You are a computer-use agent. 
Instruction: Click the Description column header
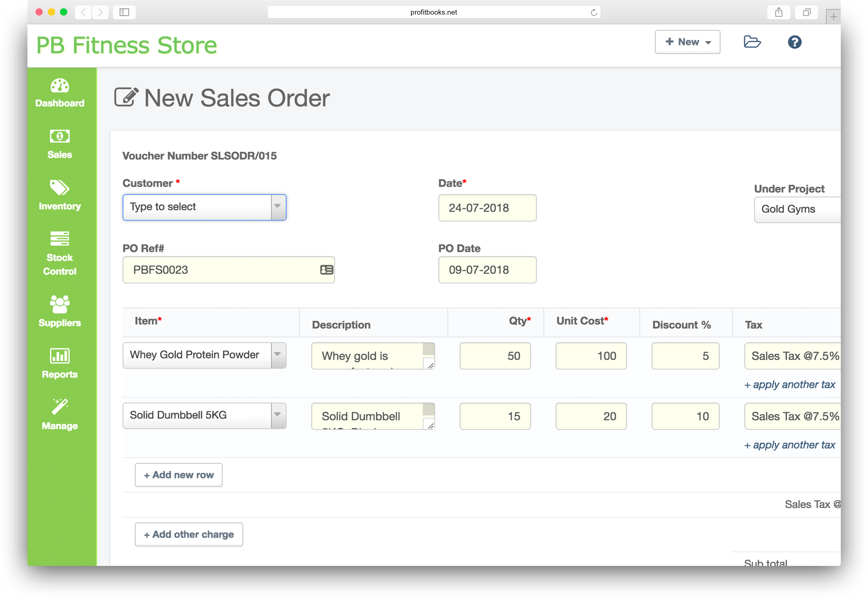coord(341,325)
